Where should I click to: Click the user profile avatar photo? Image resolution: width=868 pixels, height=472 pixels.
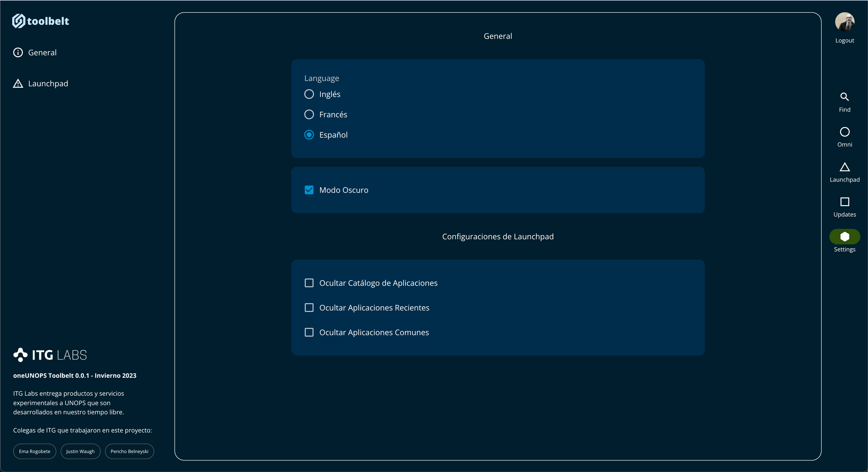coord(844,22)
